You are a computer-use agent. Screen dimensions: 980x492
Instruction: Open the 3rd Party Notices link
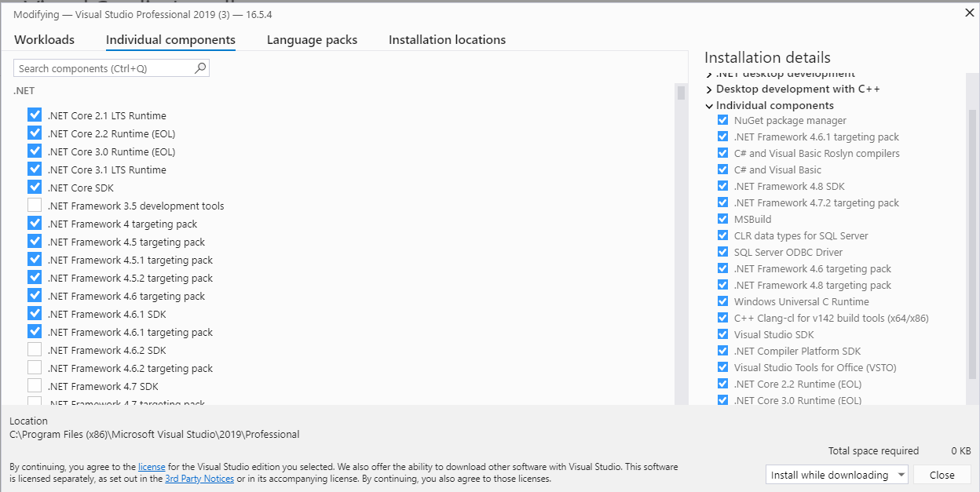(199, 478)
